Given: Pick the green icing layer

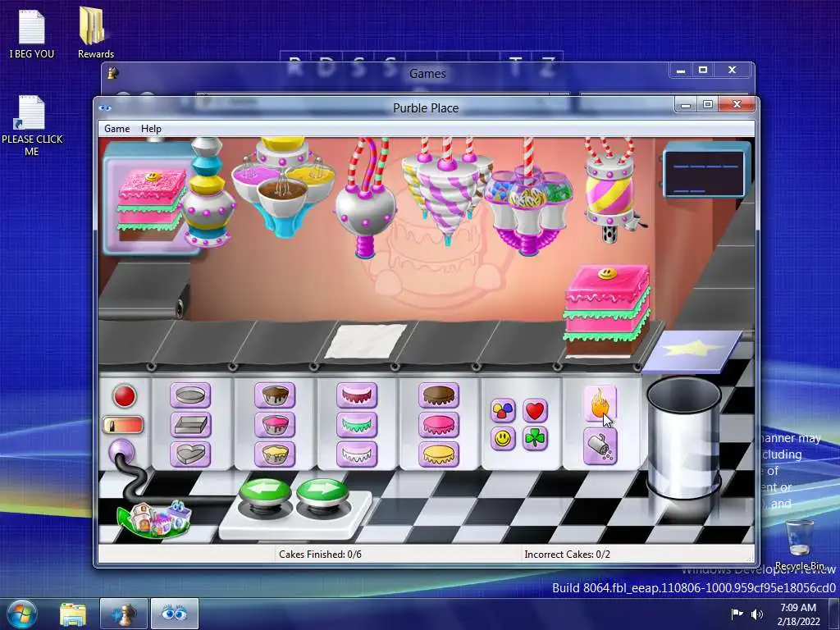Looking at the screenshot, I should 357,425.
